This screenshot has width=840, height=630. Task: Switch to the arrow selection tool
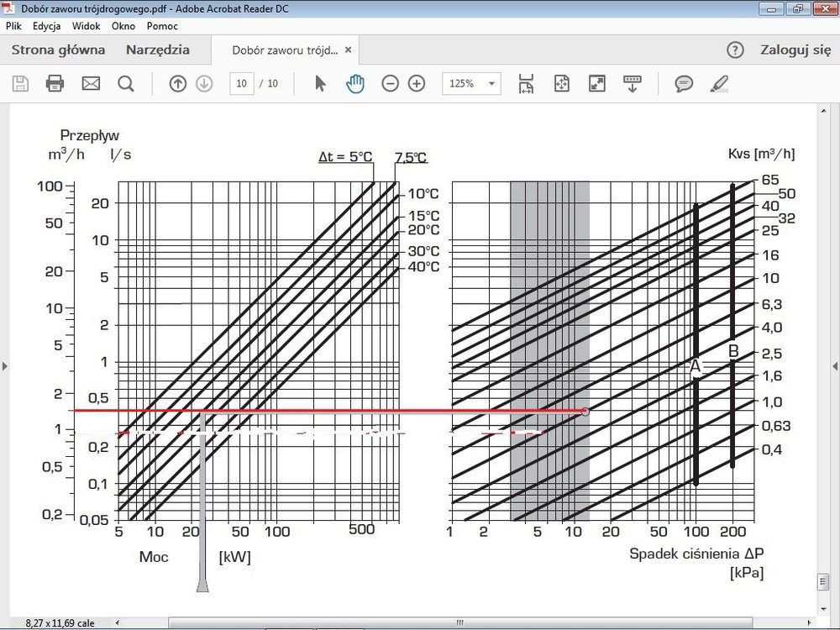pyautogui.click(x=320, y=83)
